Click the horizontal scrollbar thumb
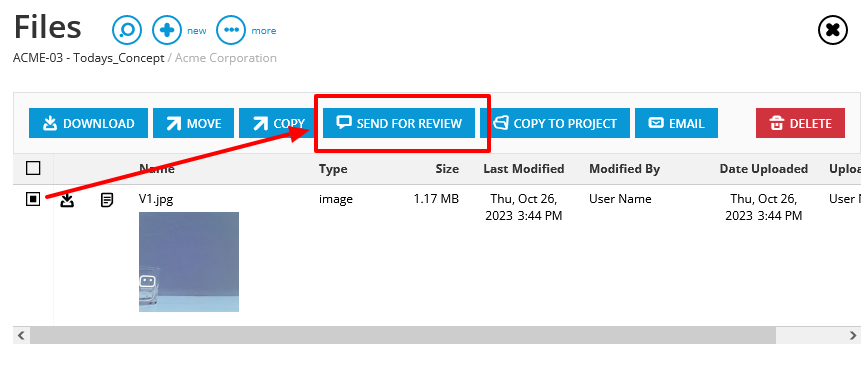This screenshot has width=866, height=384. [403, 335]
